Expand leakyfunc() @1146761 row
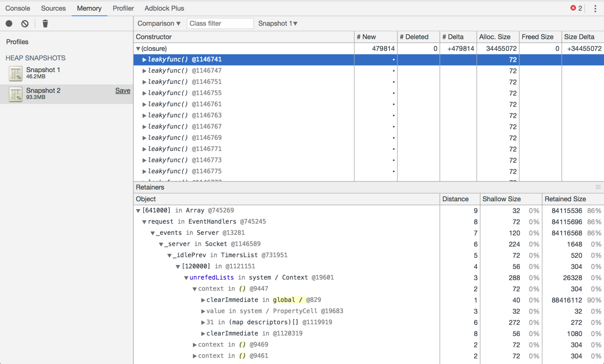 pyautogui.click(x=144, y=104)
